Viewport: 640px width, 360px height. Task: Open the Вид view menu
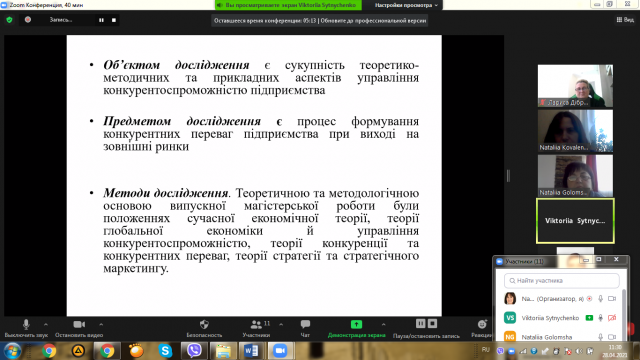tap(625, 20)
